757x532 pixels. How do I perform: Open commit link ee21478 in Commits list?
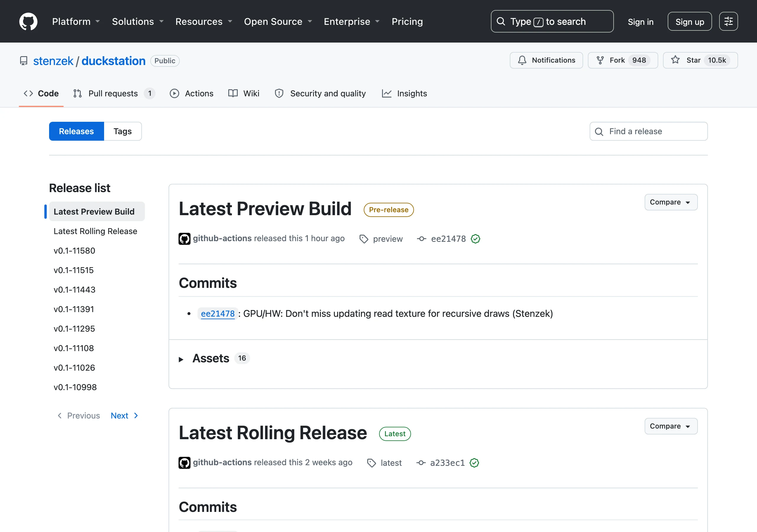218,314
